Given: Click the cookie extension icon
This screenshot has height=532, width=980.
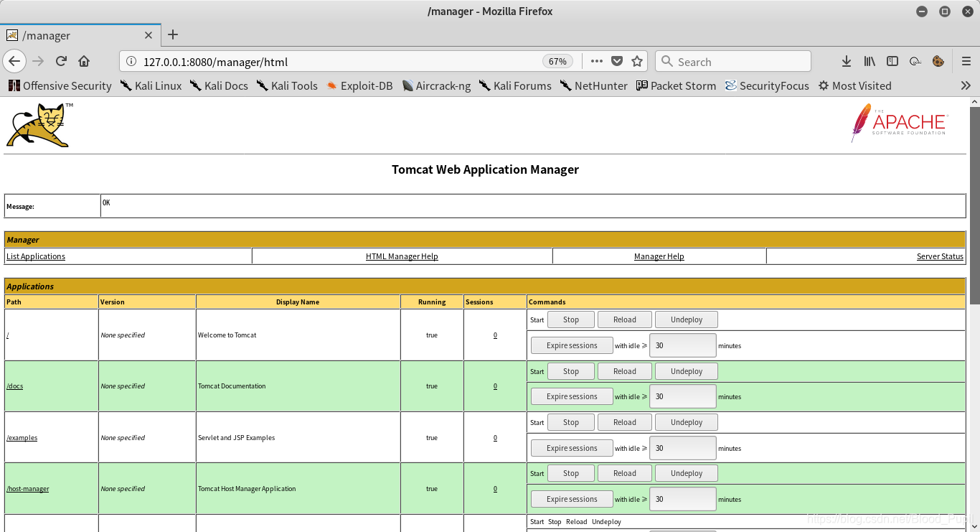Looking at the screenshot, I should 938,61.
